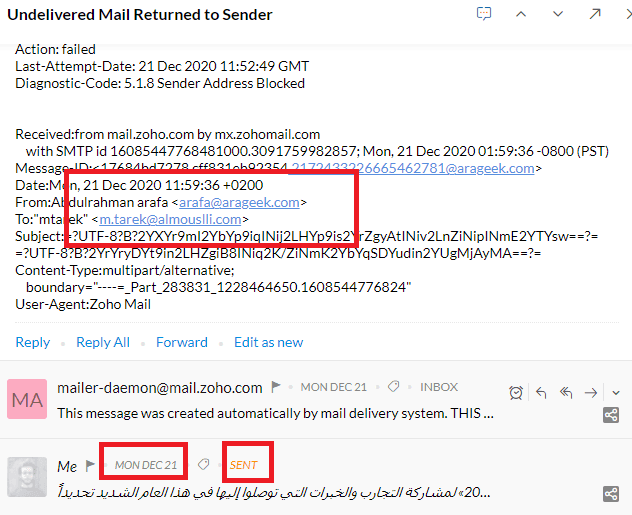Open tag icon on Me sent message
Viewport: 632px width, 515px height.
(204, 465)
